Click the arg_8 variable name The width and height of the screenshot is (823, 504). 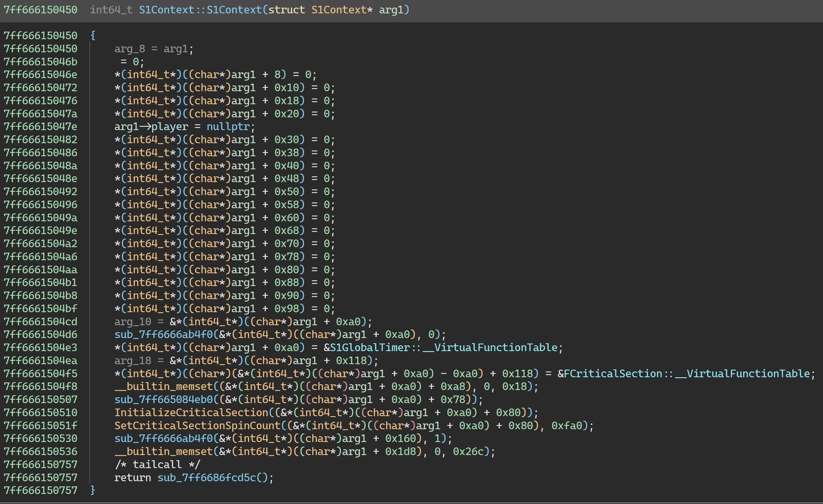(130, 49)
